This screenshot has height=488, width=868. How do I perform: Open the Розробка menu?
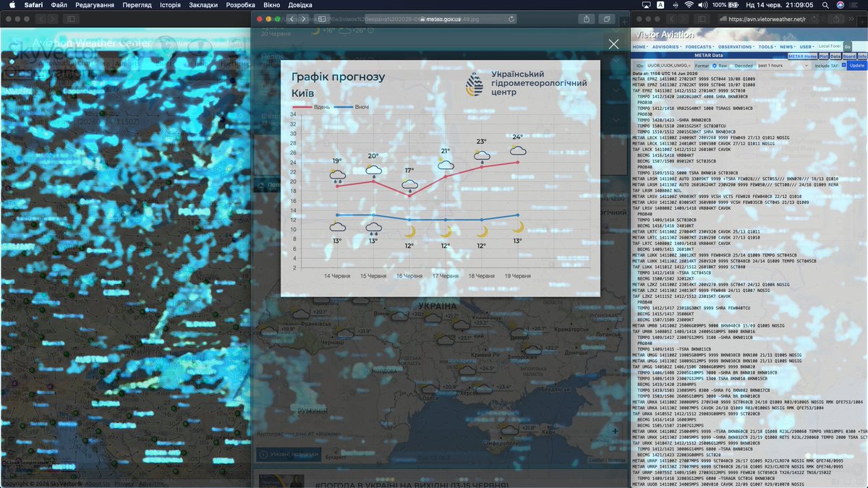pyautogui.click(x=242, y=4)
